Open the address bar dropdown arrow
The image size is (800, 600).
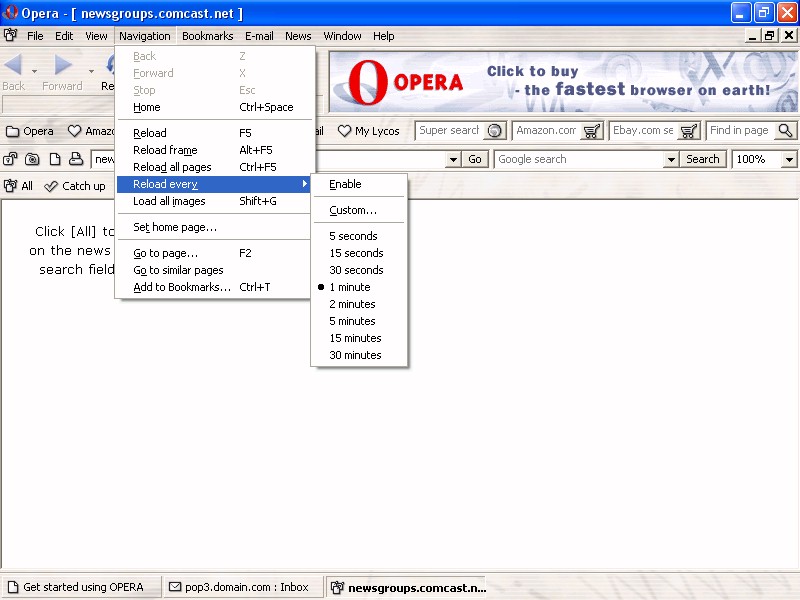tap(452, 159)
